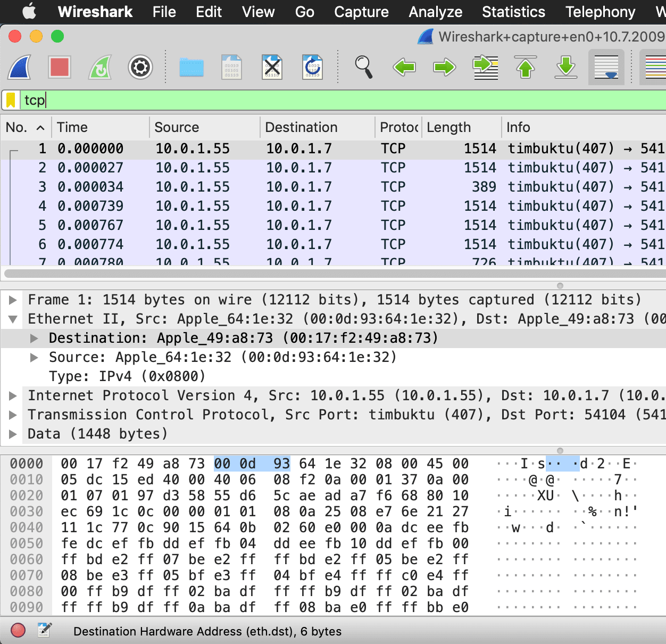This screenshot has width=666, height=644.
Task: Toggle auto-scroll during live capture
Action: 606,67
